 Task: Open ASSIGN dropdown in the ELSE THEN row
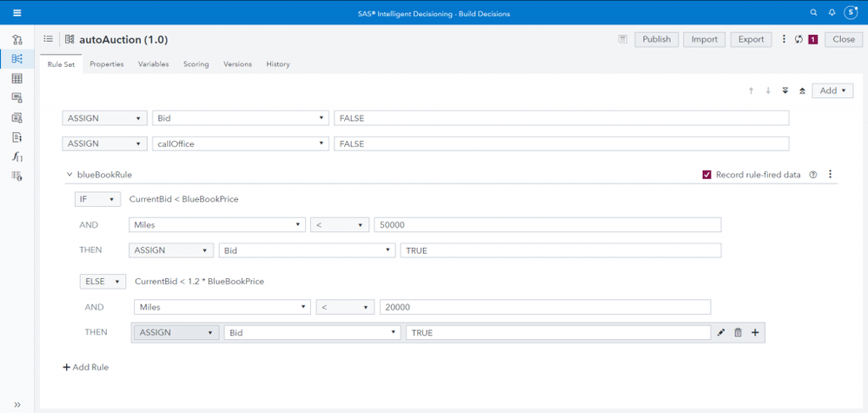[176, 333]
